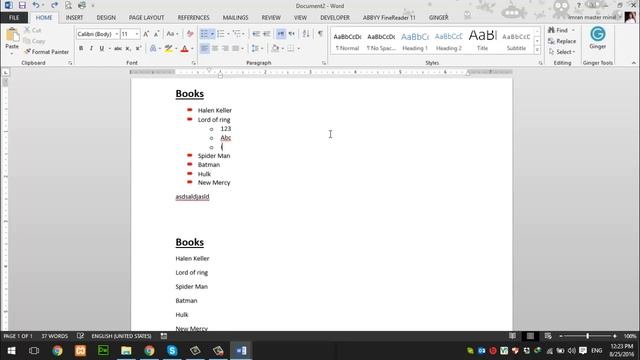This screenshot has width=640, height=360.
Task: Open Skype from the taskbar
Action: [x=172, y=351]
